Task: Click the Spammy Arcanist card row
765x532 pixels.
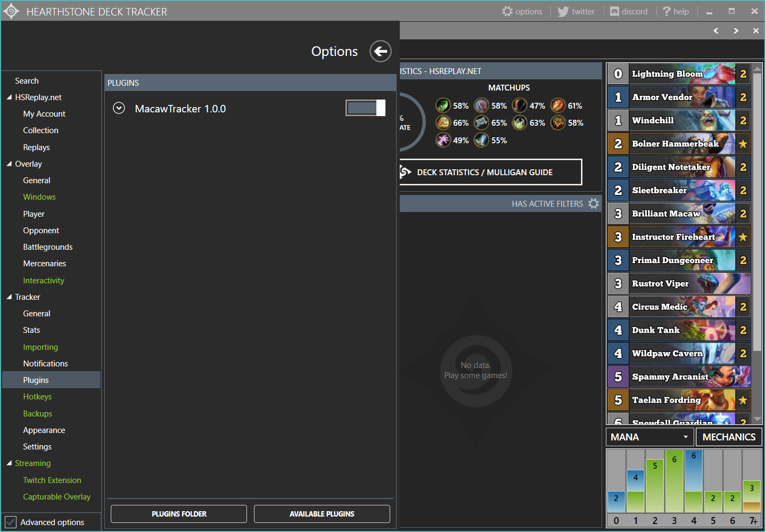Action: point(679,377)
